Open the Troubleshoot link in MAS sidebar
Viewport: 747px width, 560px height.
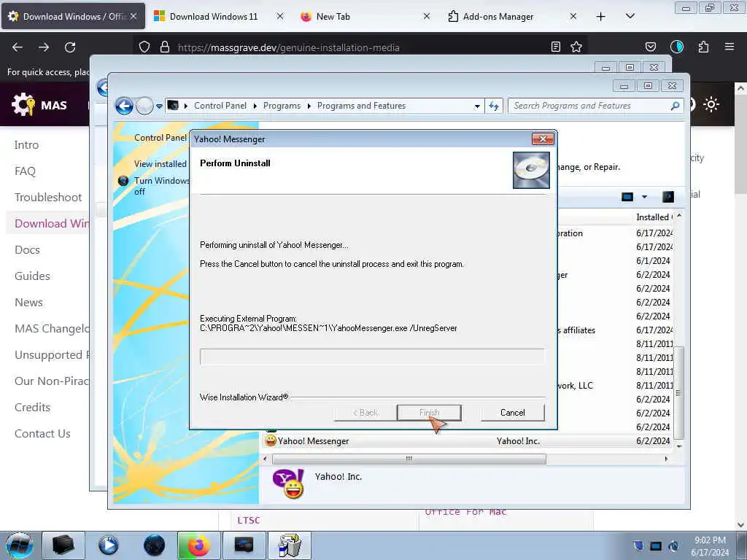click(x=48, y=197)
